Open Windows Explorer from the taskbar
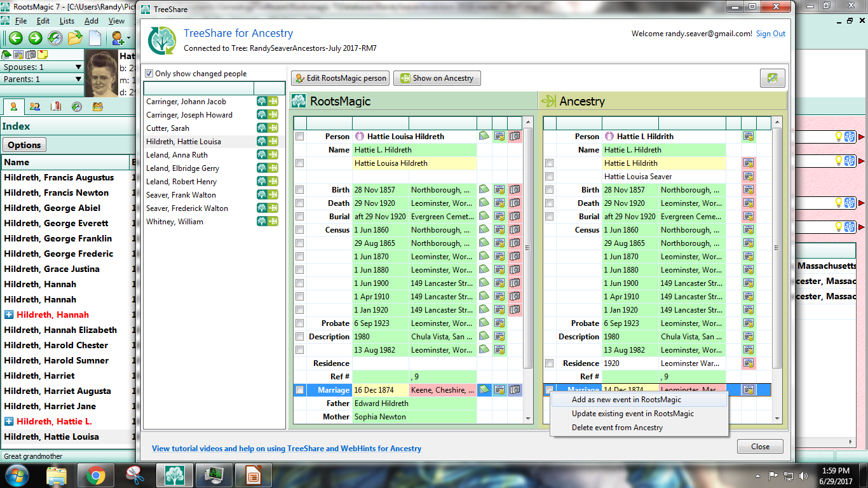The width and height of the screenshot is (868, 488). click(57, 475)
